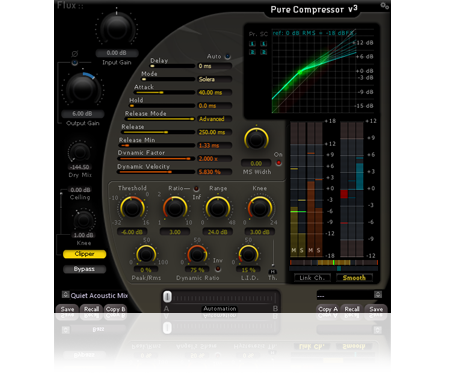Click the Bypass button

coord(84,269)
